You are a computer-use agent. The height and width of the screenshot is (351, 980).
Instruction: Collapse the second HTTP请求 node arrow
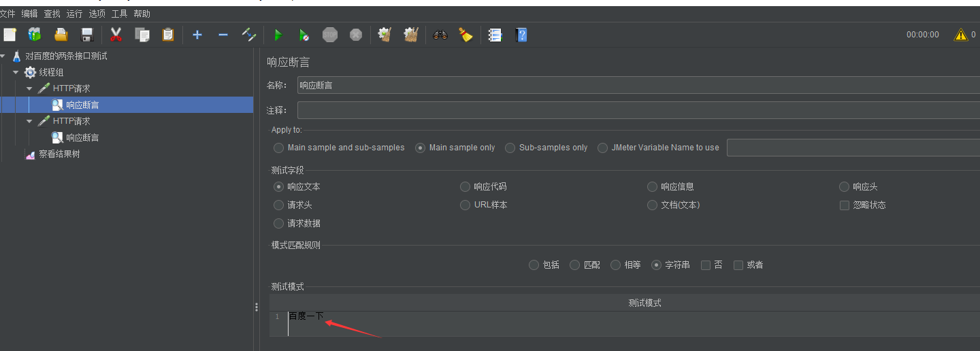tap(29, 121)
